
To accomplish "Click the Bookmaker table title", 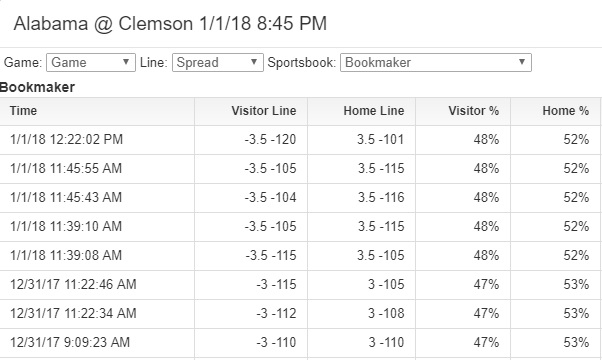I will point(37,88).
